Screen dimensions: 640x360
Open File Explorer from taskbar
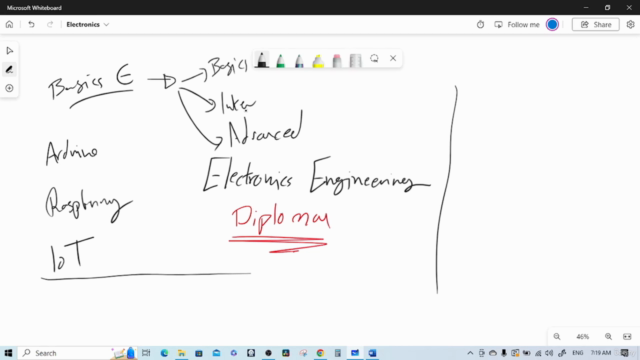(182, 353)
